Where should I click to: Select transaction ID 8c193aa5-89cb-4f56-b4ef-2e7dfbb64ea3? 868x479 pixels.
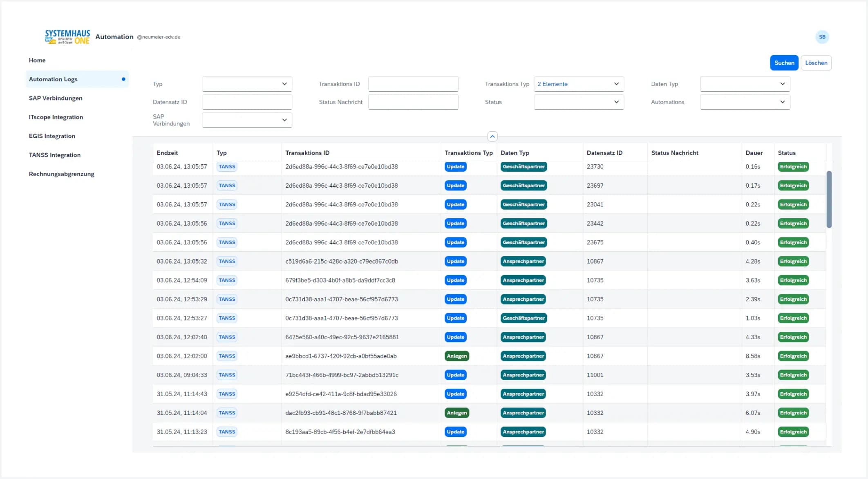(340, 432)
